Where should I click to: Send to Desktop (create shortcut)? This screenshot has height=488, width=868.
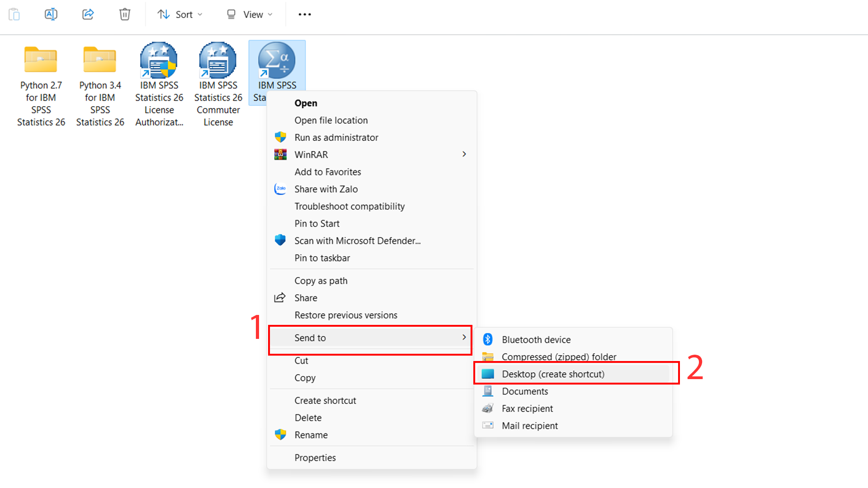[x=573, y=374]
